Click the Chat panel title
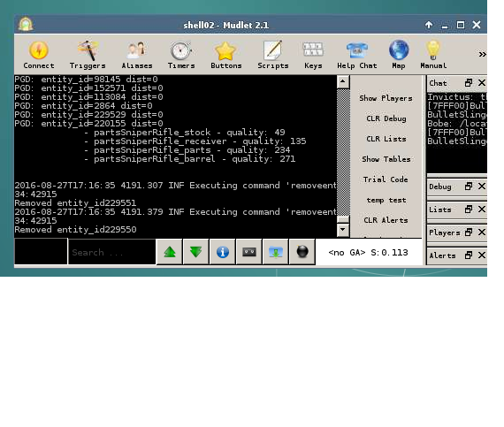The width and height of the screenshot is (504, 427). pyautogui.click(x=438, y=83)
